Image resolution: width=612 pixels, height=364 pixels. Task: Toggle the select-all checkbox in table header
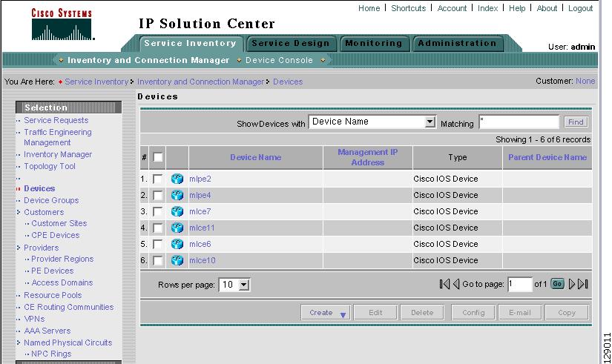click(158, 157)
